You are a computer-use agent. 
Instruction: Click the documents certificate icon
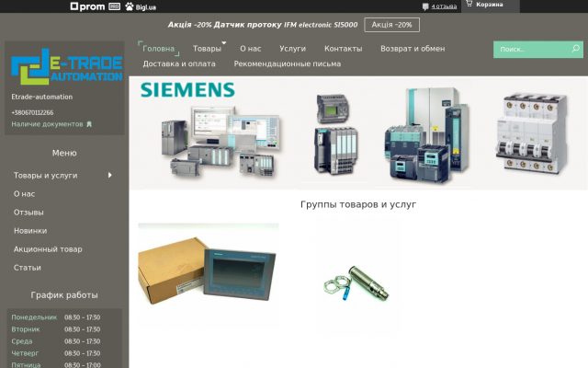[x=89, y=124]
